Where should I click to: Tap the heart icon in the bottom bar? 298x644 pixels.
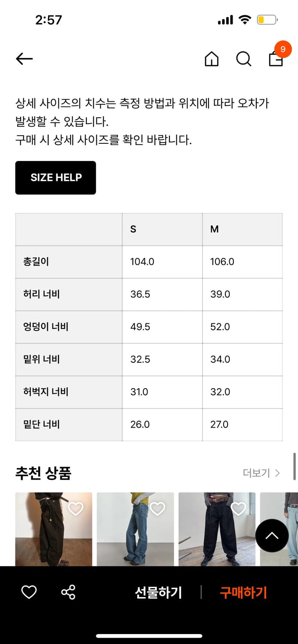(x=28, y=592)
